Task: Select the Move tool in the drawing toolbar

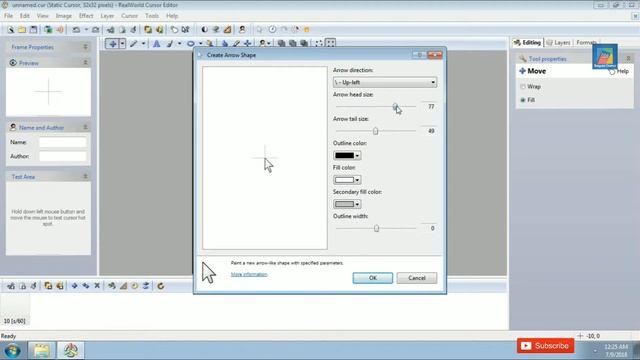Action: tap(112, 43)
